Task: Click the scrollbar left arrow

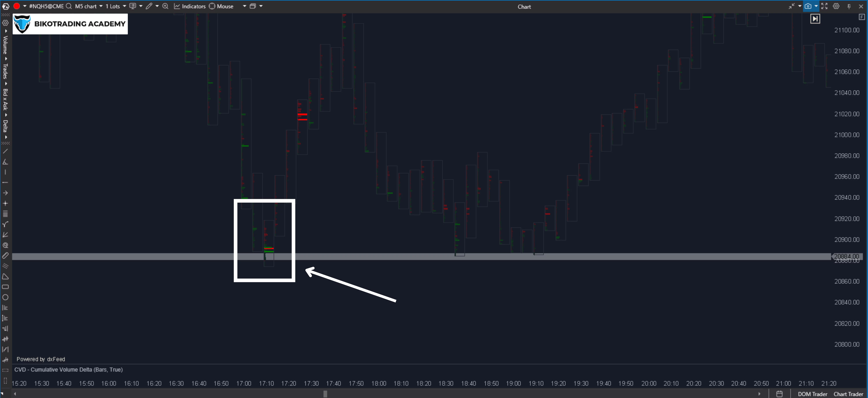Action: [x=15, y=394]
